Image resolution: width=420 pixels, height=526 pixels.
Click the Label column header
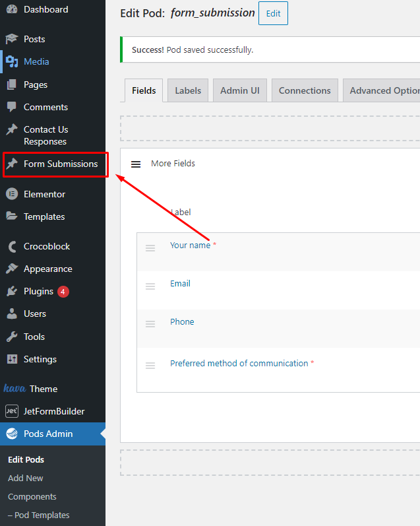coord(181,213)
